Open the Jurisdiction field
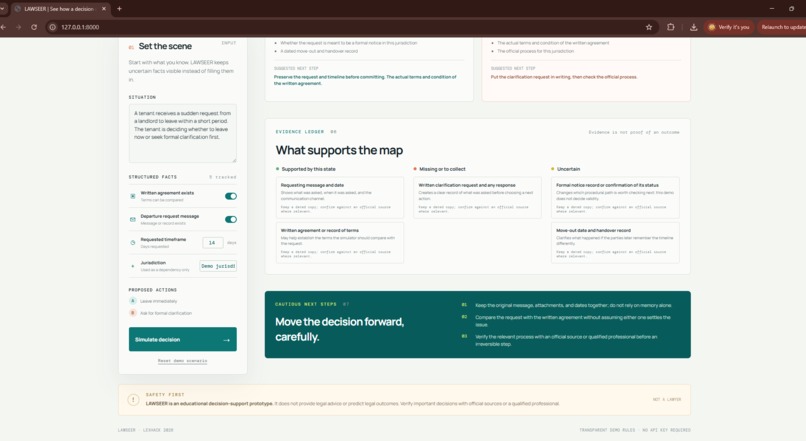Viewport: 806px width, 441px height. pos(218,266)
